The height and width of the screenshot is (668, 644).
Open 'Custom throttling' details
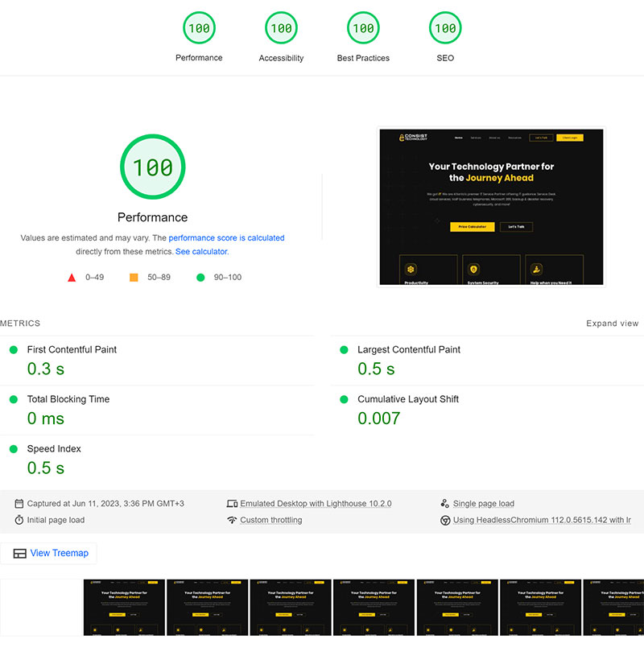coord(271,520)
